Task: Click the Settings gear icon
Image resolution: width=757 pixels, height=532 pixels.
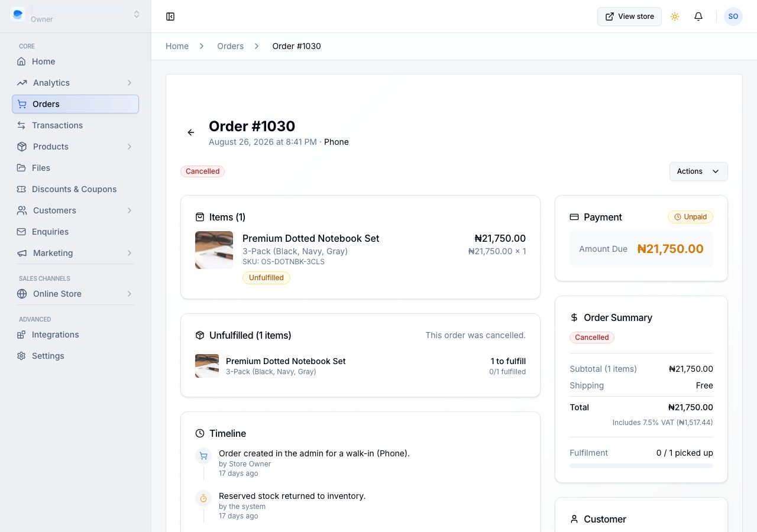Action: point(21,356)
